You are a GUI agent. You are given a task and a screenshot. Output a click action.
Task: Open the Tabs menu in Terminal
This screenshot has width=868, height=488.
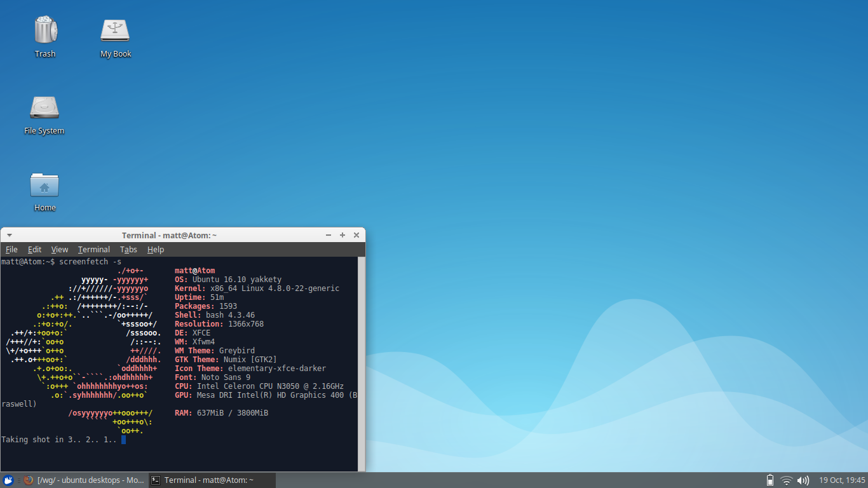pos(128,250)
